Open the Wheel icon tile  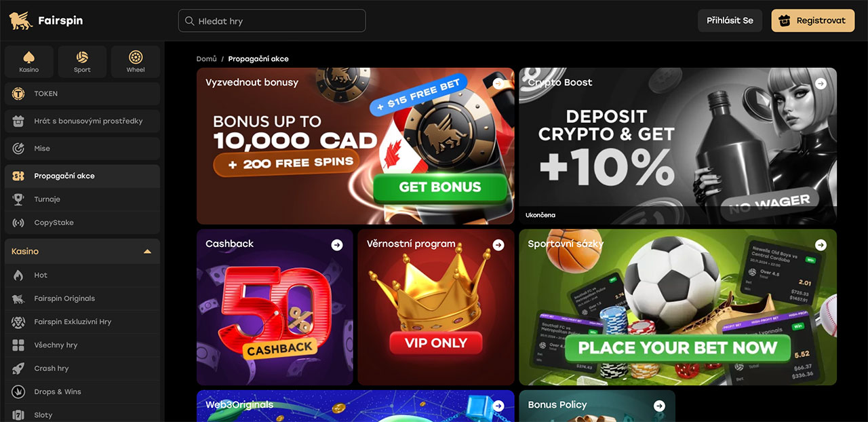click(136, 62)
